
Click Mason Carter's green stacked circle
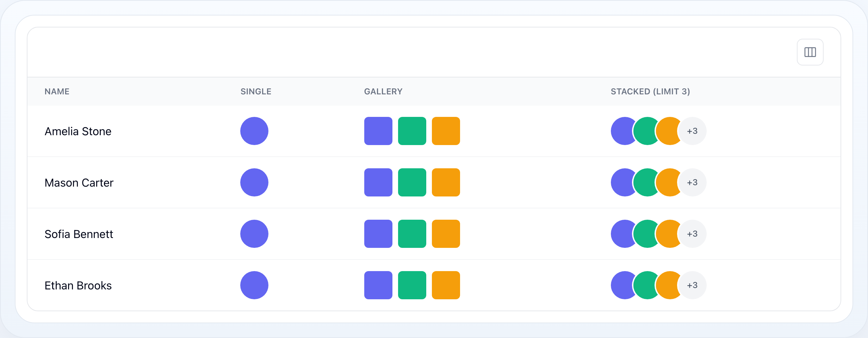646,182
